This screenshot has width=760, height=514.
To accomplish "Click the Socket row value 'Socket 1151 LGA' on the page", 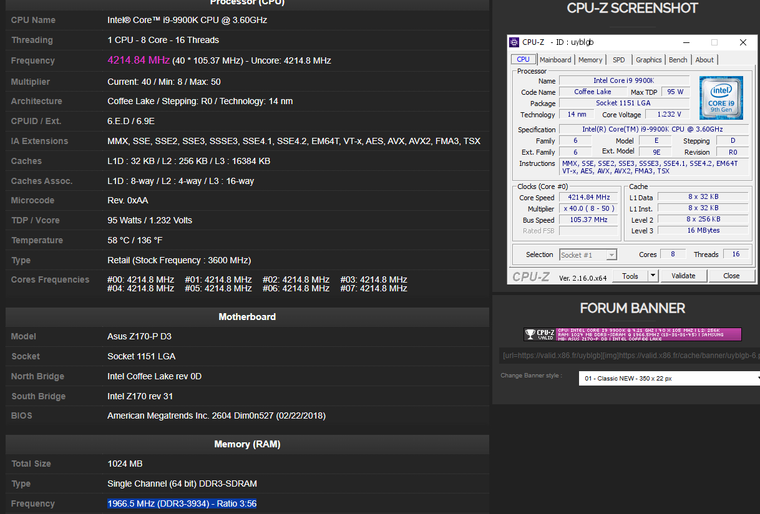I will (141, 356).
